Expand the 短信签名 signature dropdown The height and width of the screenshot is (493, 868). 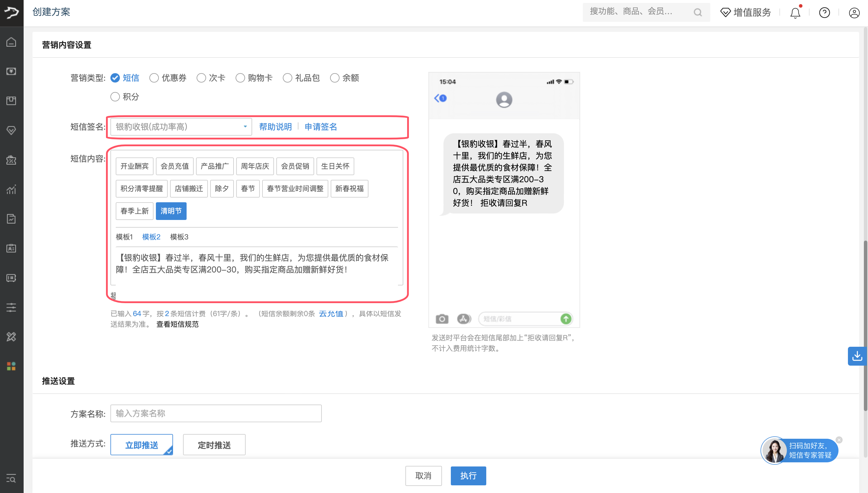(x=181, y=126)
